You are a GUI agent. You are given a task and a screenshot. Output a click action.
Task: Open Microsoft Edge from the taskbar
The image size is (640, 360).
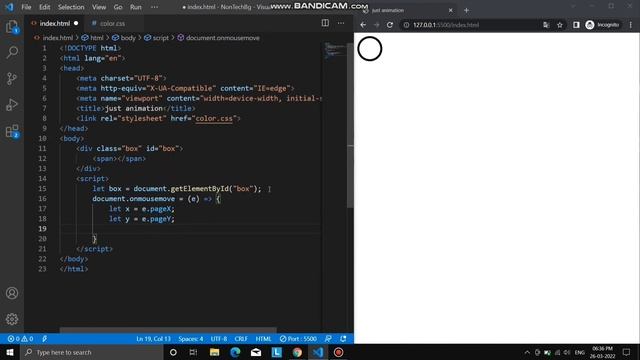click(235, 352)
